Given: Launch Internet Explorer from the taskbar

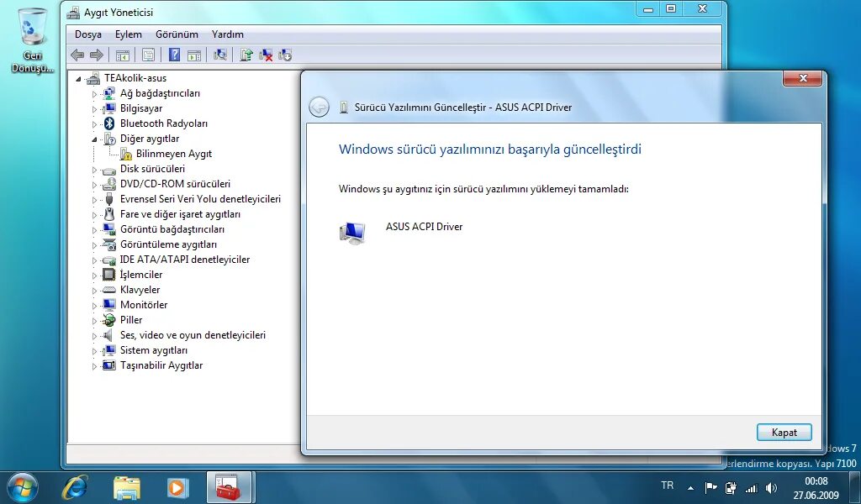Looking at the screenshot, I should pos(75,487).
